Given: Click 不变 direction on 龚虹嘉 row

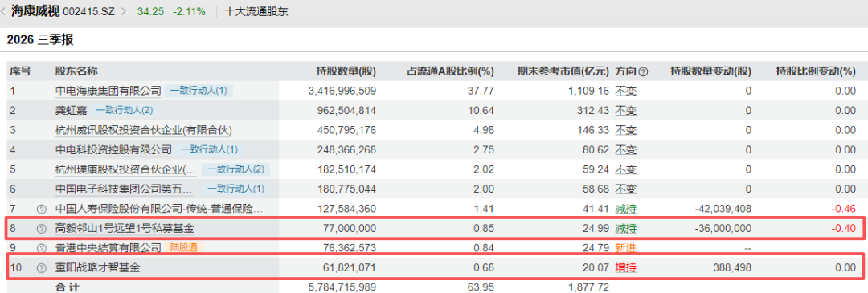Looking at the screenshot, I should (626, 111).
